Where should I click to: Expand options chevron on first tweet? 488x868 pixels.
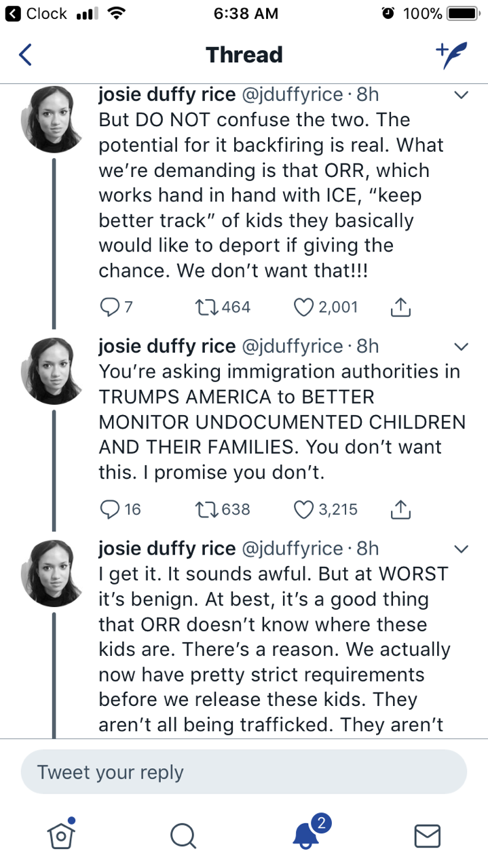coord(461,96)
